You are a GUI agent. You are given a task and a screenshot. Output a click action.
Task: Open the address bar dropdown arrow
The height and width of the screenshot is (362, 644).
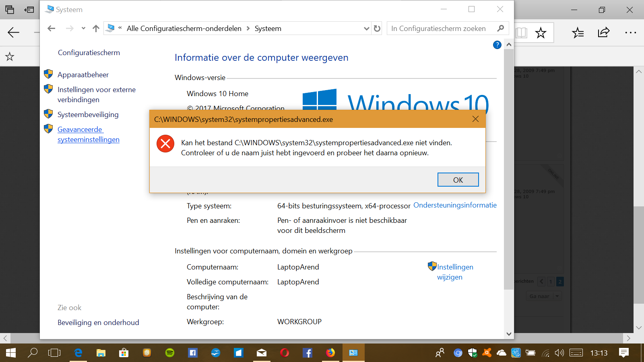pos(366,28)
